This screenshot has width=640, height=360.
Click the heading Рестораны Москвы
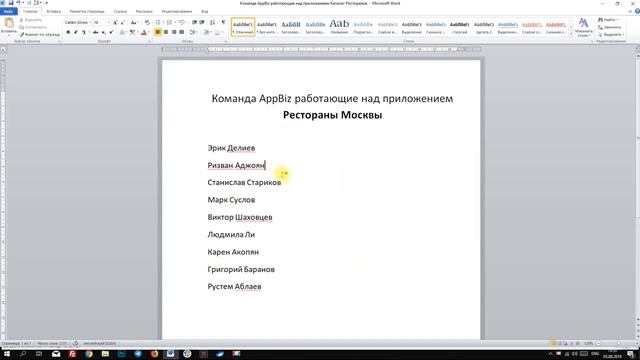pyautogui.click(x=333, y=115)
